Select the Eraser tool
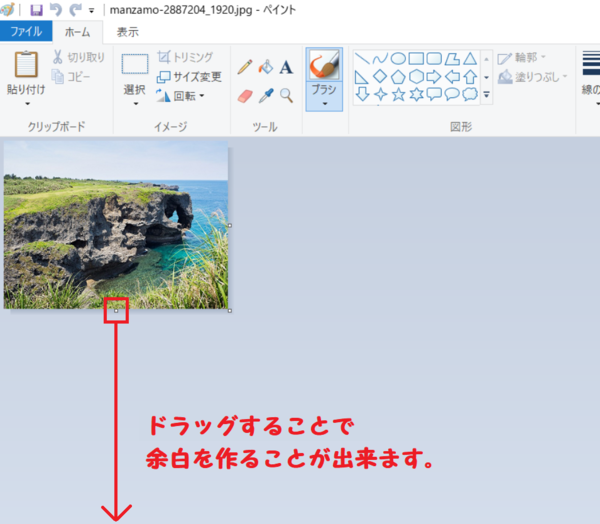This screenshot has height=524, width=600. [x=245, y=96]
